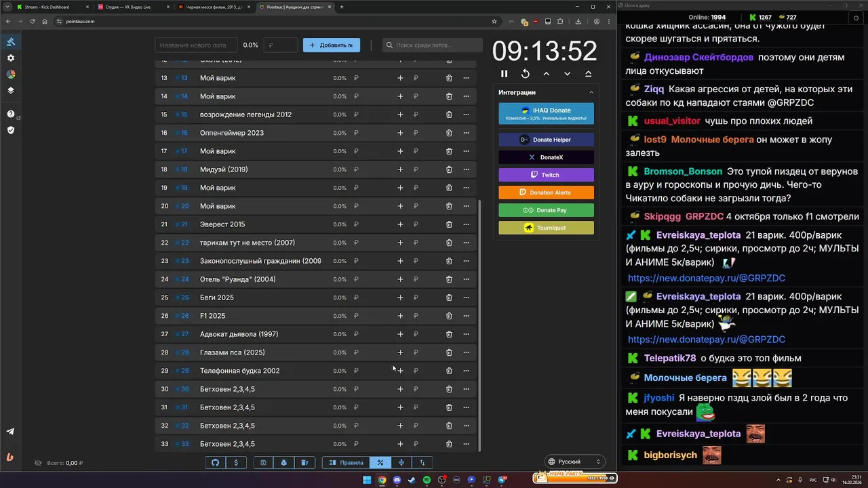868x488 pixels.
Task: Click the lots list vertical scrollbar
Action: pos(479,325)
